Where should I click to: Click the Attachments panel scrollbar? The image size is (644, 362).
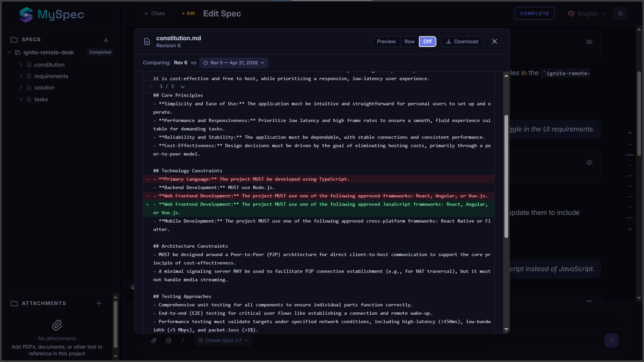(x=115, y=324)
